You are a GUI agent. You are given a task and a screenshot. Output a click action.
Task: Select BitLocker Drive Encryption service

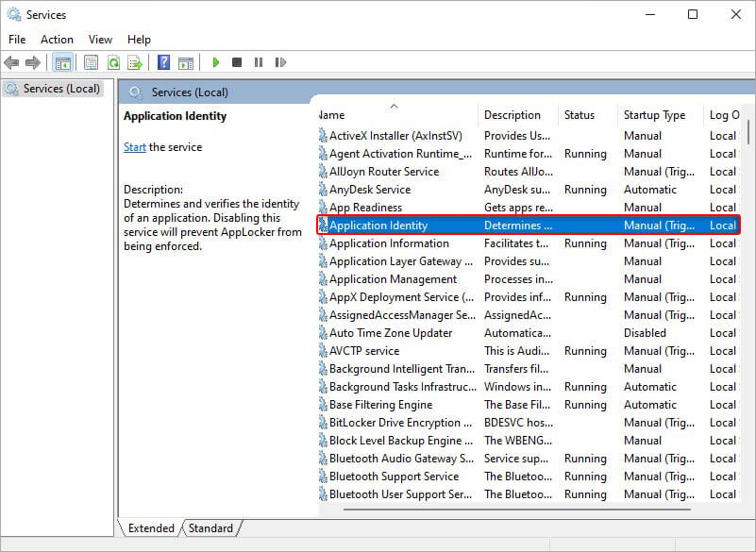click(529, 423)
